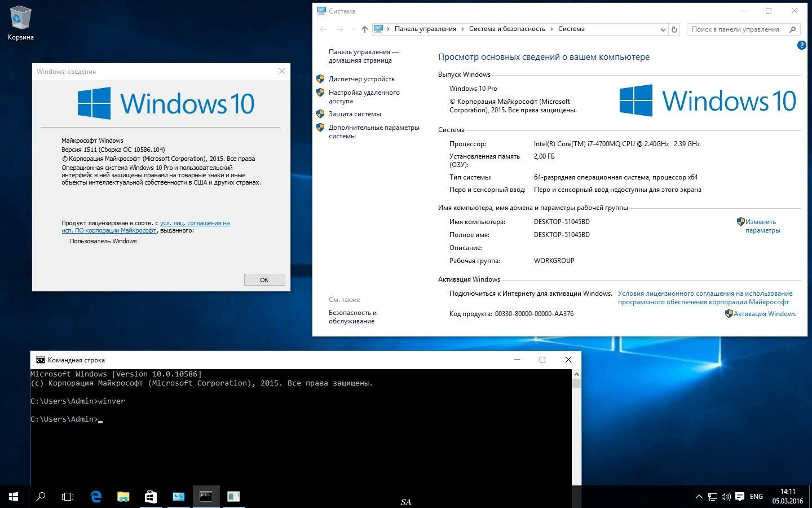This screenshot has height=508, width=812.
Task: Open the Action Center notifications icon
Action: 740,497
